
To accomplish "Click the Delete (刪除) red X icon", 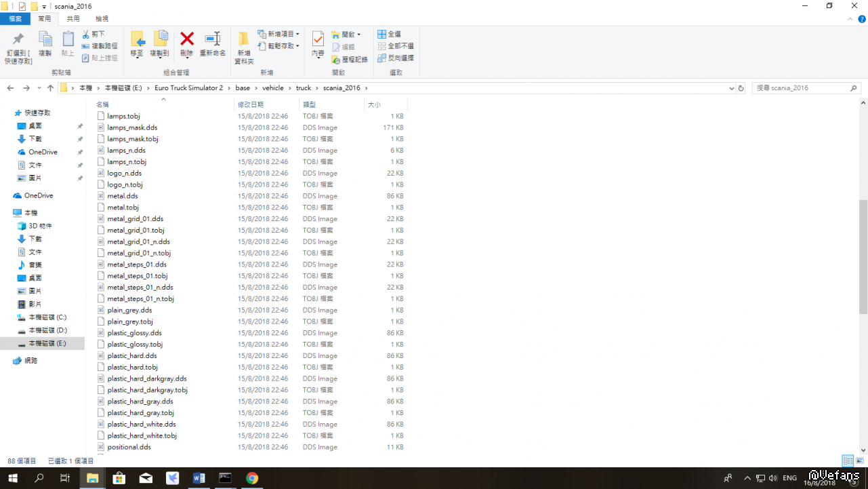I will pos(187,39).
